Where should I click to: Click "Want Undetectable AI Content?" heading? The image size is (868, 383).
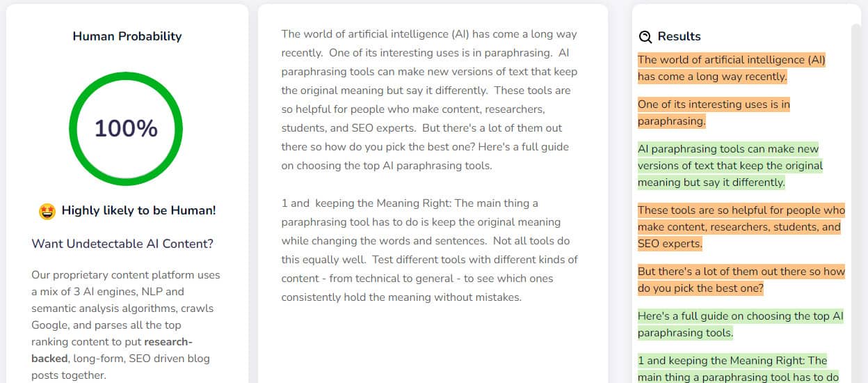pos(122,244)
